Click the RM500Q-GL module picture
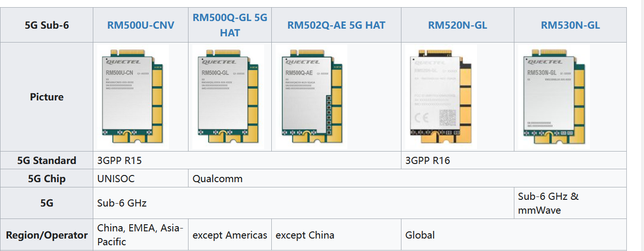 tap(228, 97)
